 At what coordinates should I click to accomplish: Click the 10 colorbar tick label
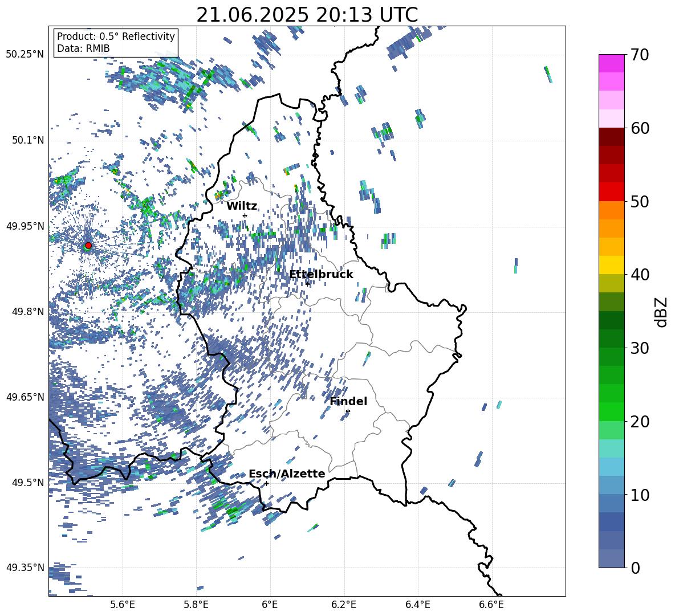(x=640, y=495)
